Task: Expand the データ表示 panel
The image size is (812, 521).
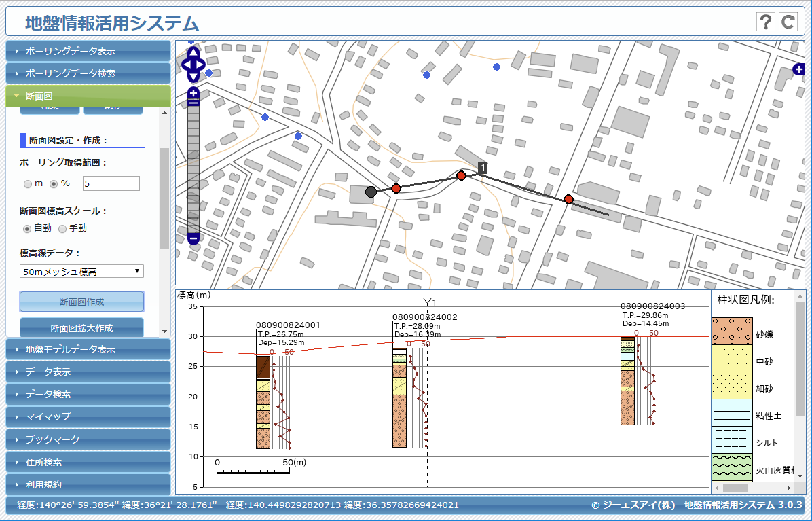Action: pos(88,372)
